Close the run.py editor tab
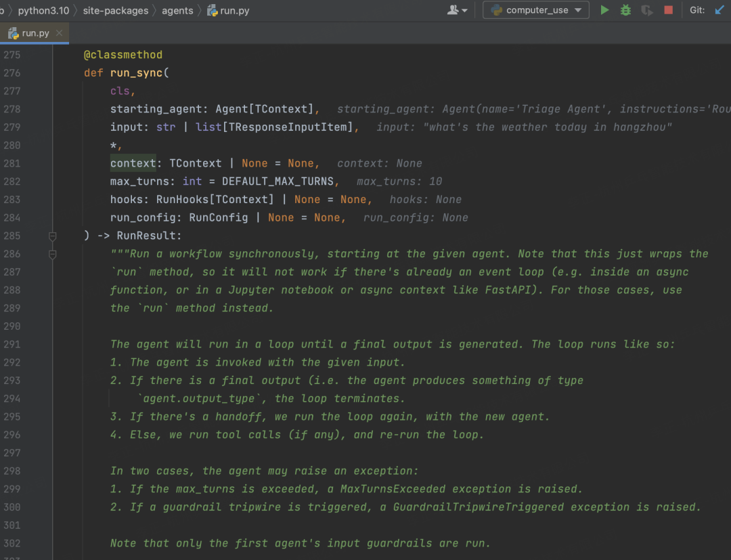 [60, 33]
